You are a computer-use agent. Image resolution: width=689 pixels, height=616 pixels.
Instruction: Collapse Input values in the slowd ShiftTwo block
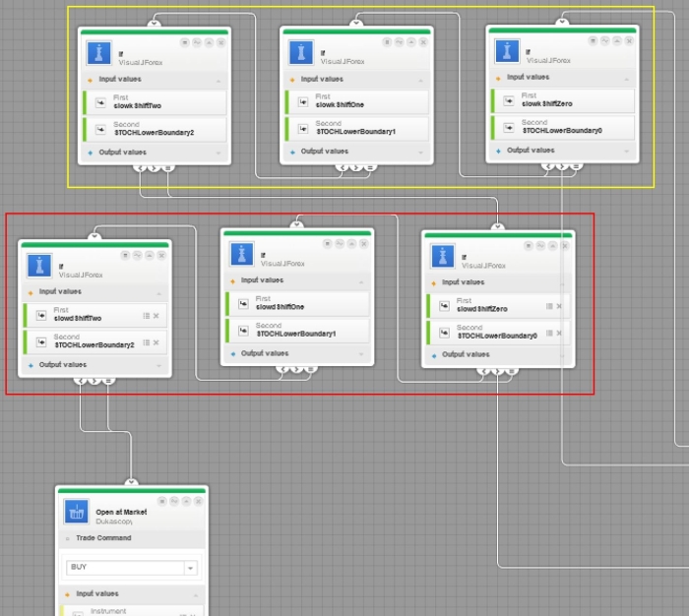(x=158, y=293)
